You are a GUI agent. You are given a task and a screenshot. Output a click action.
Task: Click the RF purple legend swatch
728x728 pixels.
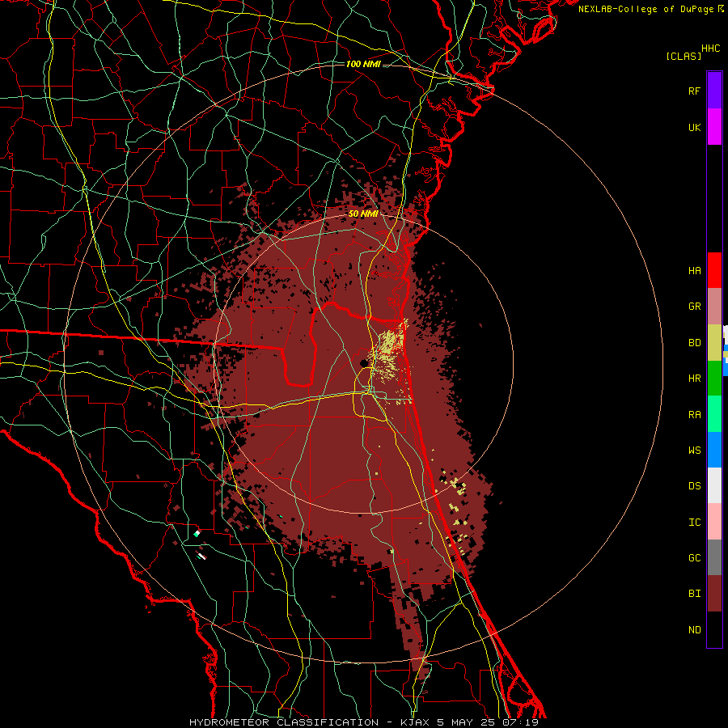coord(714,91)
